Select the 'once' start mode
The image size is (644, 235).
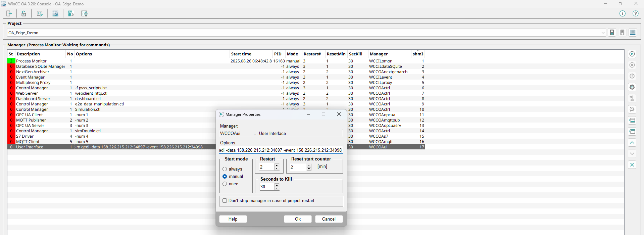(225, 184)
